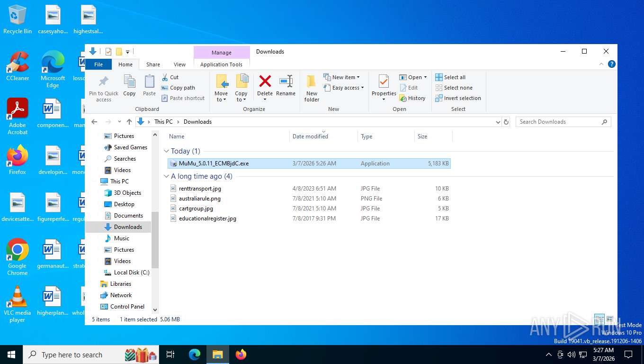
Task: Cut the selected file
Action: pyautogui.click(x=170, y=77)
